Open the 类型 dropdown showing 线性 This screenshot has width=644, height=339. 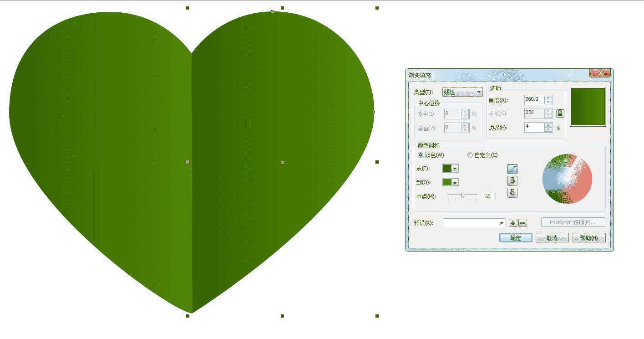point(462,92)
